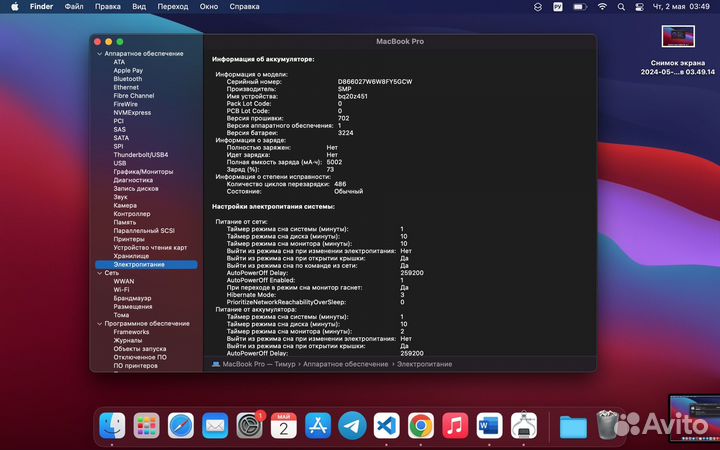This screenshot has width=720, height=450.
Task: Open Finder from the Dock
Action: tap(112, 426)
